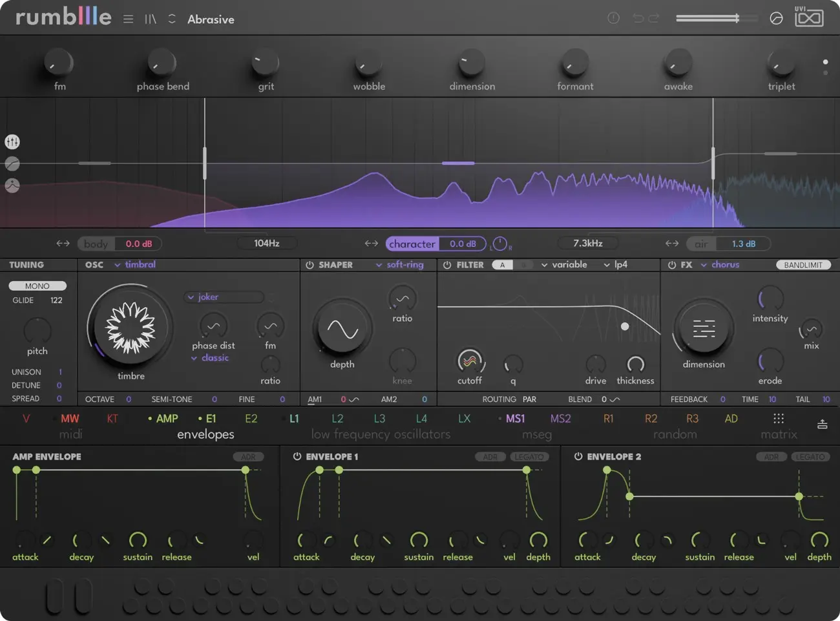The height and width of the screenshot is (621, 840).
Task: Open the joker oscillator dropdown
Action: tap(225, 297)
